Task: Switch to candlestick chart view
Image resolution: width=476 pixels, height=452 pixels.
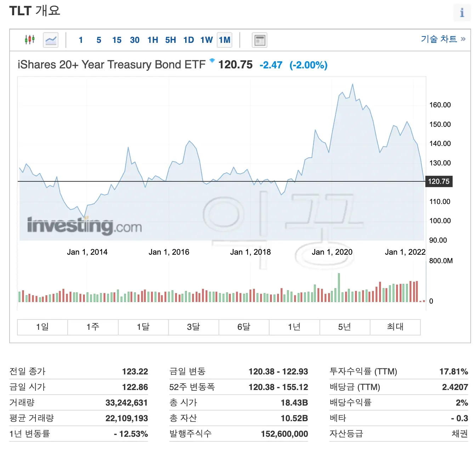Action: [30, 40]
